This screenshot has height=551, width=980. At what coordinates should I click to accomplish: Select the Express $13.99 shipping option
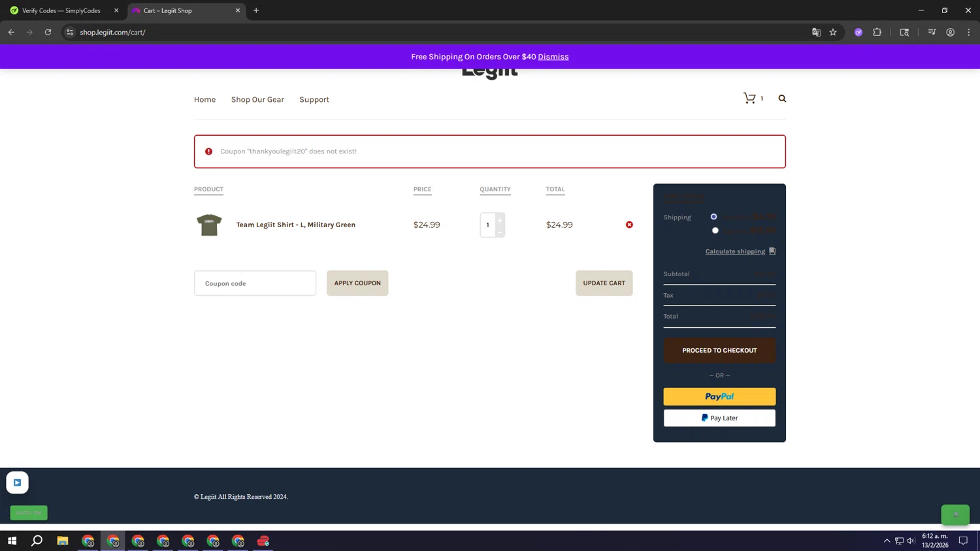(715, 230)
